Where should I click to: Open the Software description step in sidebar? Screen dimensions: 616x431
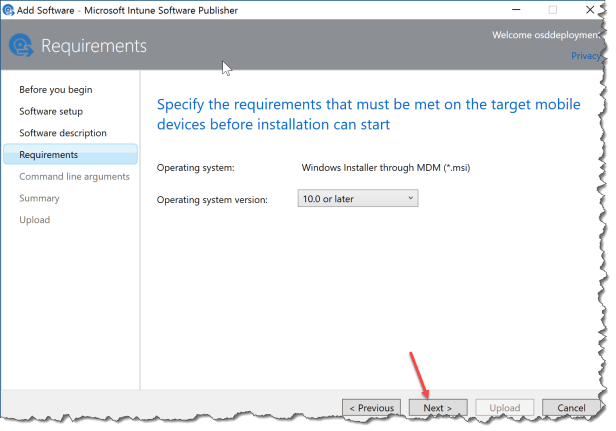(x=63, y=133)
